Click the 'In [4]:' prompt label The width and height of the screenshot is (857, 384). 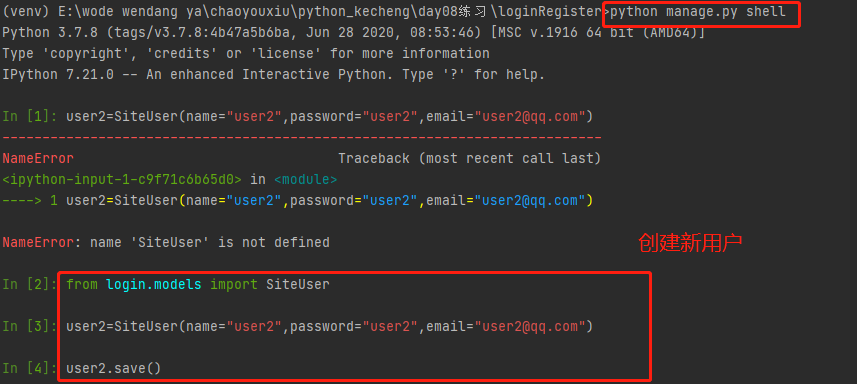click(x=30, y=369)
